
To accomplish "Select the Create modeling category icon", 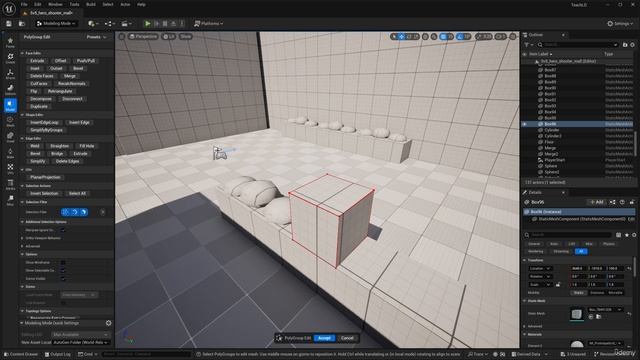I will (10, 58).
